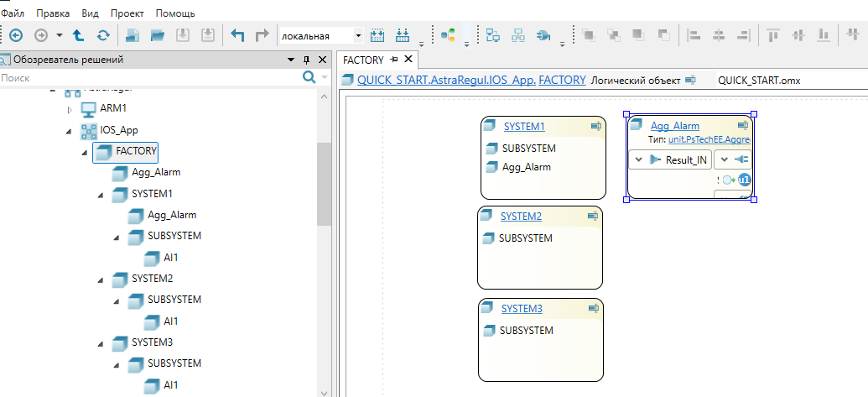Viewport: 868px width, 397px height.
Task: Open the SYSTEM2 link in diagram
Action: click(x=521, y=217)
